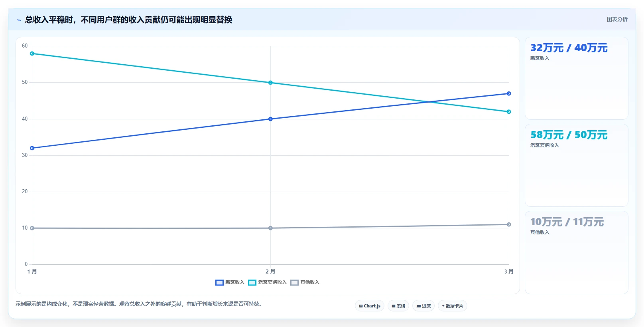Click the 表格 tag icon
Screen dimensions: 644x327
[x=394, y=306]
